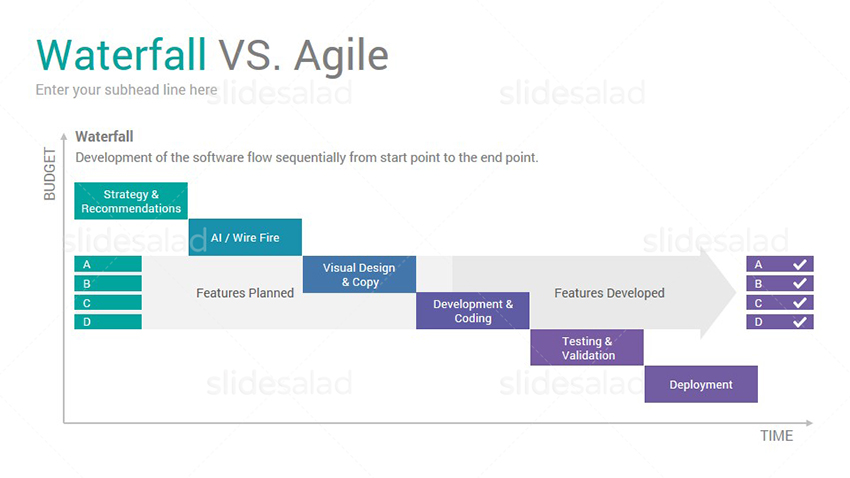Screen dimensions: 850x478
Task: Click the teal planned feature D bar
Action: click(108, 322)
